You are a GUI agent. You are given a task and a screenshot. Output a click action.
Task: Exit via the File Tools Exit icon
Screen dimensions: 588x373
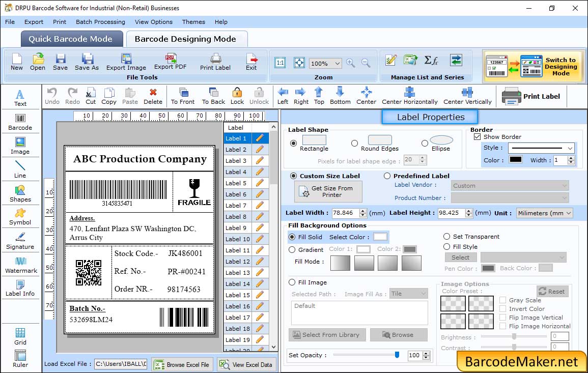click(x=251, y=62)
